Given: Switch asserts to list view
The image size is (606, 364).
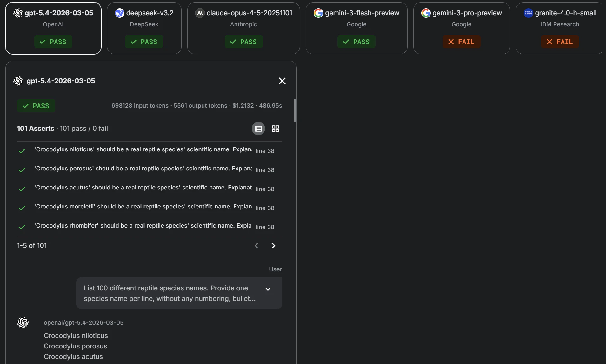Looking at the screenshot, I should pyautogui.click(x=258, y=129).
